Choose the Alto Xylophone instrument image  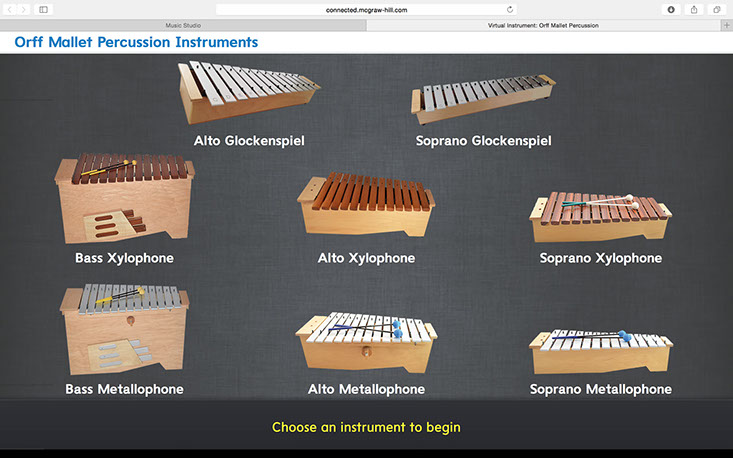[x=366, y=204]
